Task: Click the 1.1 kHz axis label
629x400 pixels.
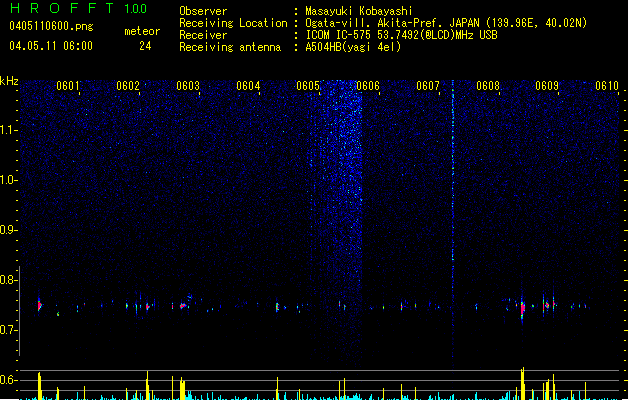Action: pyautogui.click(x=8, y=130)
